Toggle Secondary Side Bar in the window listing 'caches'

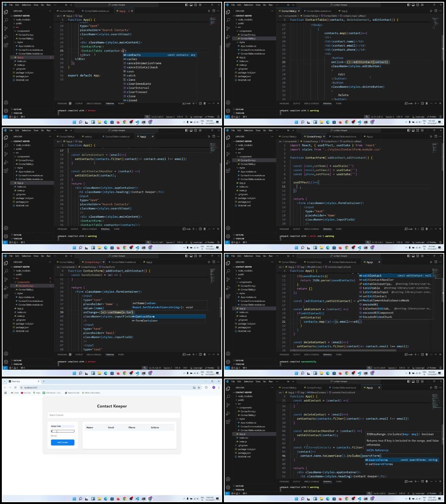(x=195, y=5)
